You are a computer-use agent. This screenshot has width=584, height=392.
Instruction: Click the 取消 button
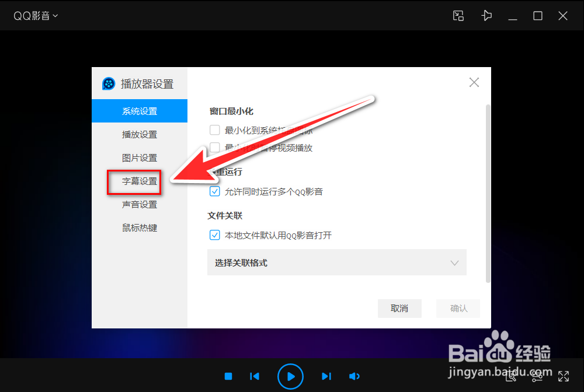coord(399,309)
